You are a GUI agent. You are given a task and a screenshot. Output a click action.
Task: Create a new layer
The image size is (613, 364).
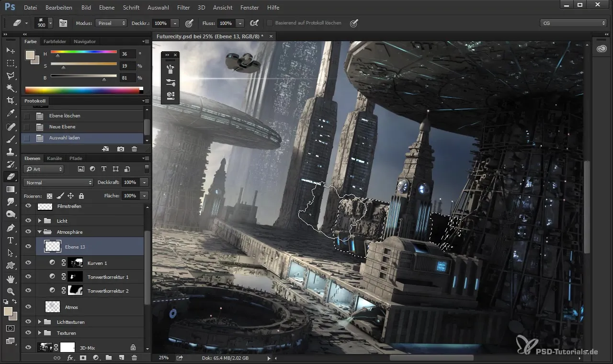pos(122,358)
